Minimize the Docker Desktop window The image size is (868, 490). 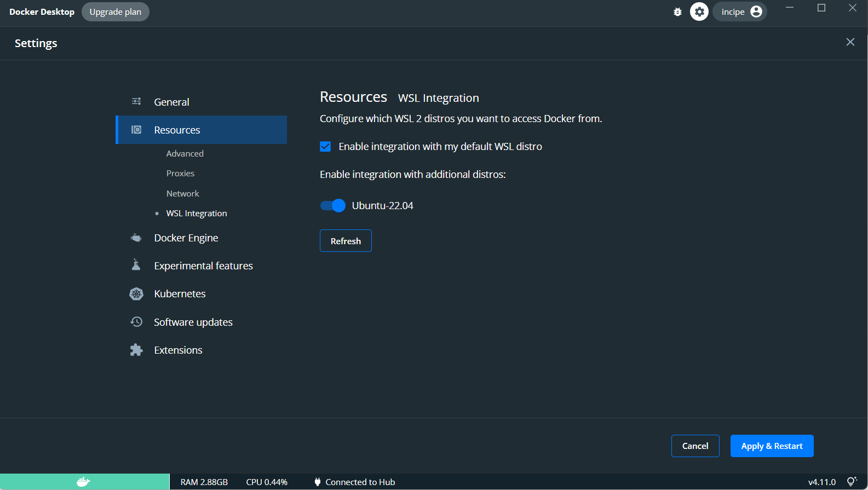click(790, 8)
